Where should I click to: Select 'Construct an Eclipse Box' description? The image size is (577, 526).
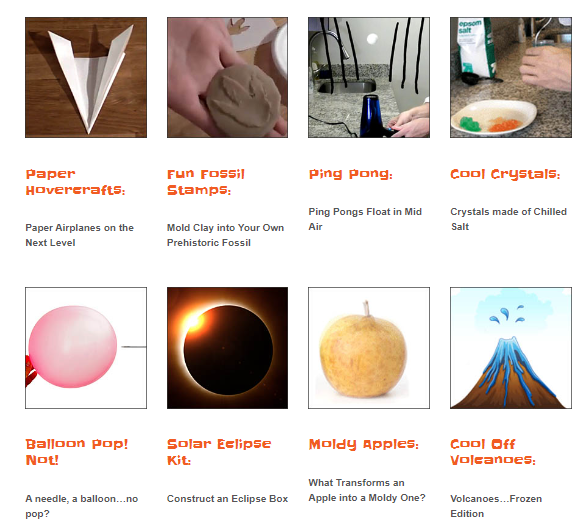(x=227, y=499)
